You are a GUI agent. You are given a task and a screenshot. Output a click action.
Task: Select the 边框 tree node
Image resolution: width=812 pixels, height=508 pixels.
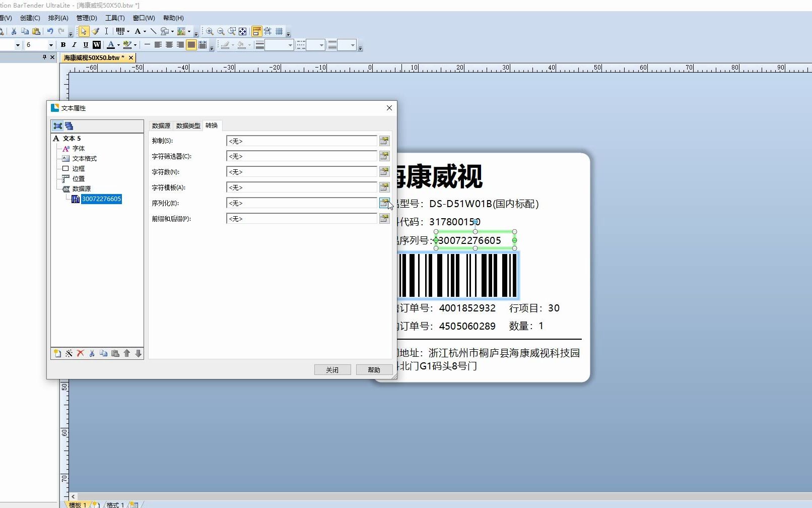coord(79,168)
